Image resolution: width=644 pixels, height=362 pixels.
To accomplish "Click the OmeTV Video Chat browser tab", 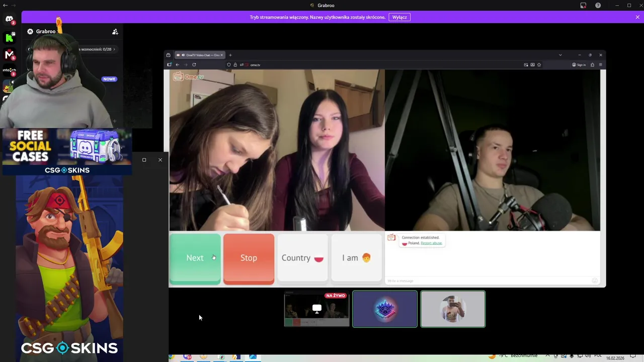I will click(x=199, y=55).
